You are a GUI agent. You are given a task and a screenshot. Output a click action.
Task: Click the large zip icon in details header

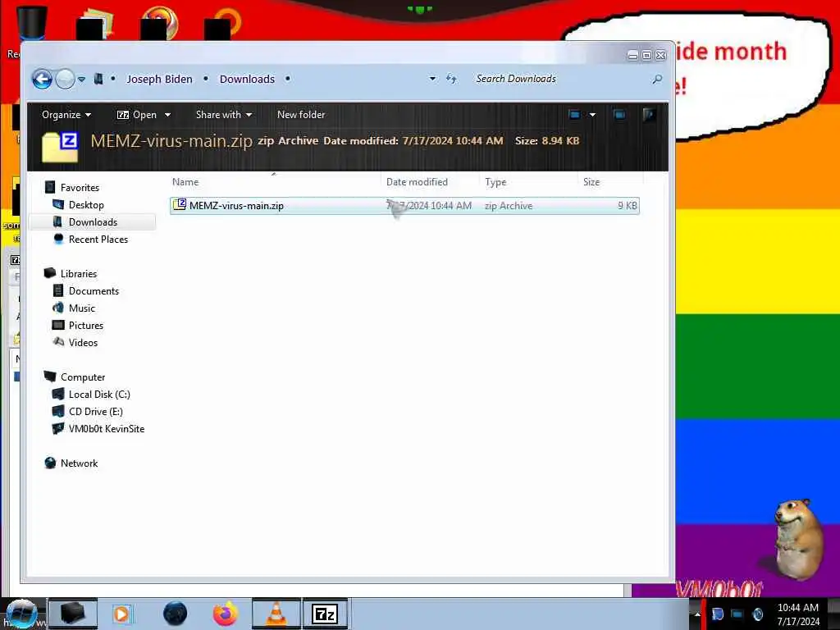(x=60, y=146)
